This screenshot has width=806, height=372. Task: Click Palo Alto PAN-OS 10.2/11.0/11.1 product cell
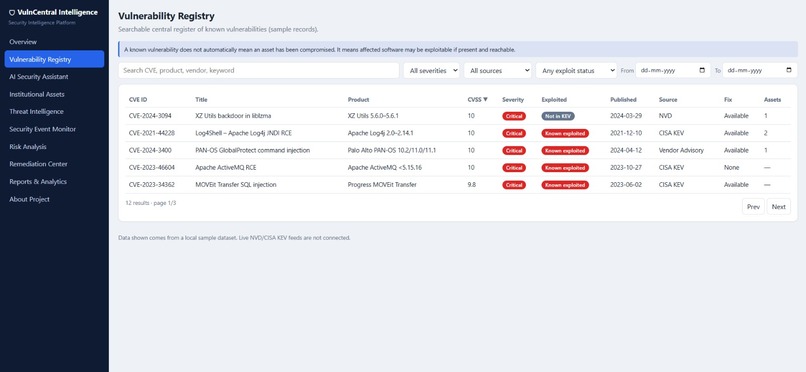(x=392, y=151)
